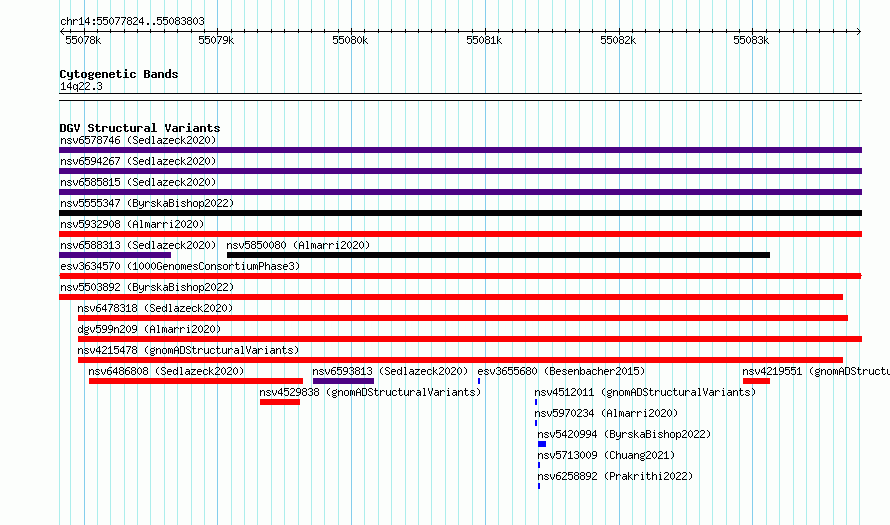
Task: Click the chr14:55077824..55083803 region text
Action: (132, 21)
